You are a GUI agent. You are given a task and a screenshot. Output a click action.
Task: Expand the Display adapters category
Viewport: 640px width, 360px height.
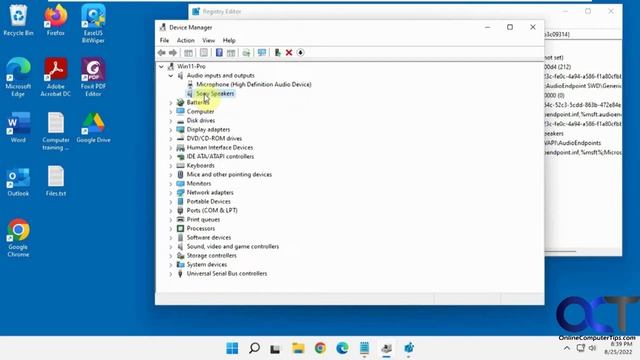(x=171, y=129)
